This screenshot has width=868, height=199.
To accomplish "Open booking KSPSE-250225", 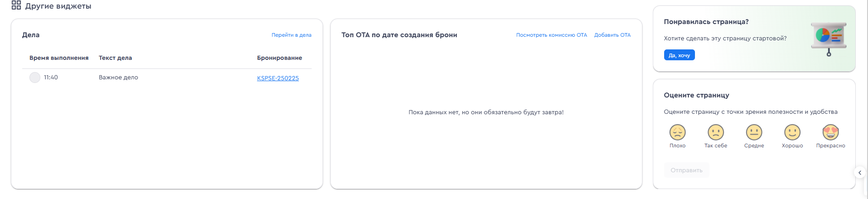I will point(278,78).
